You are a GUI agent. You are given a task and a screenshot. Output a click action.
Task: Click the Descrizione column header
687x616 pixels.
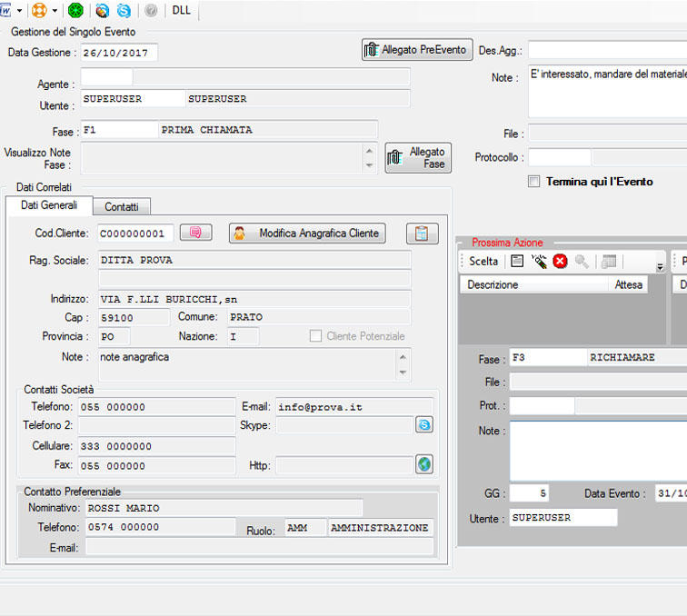tap(534, 284)
